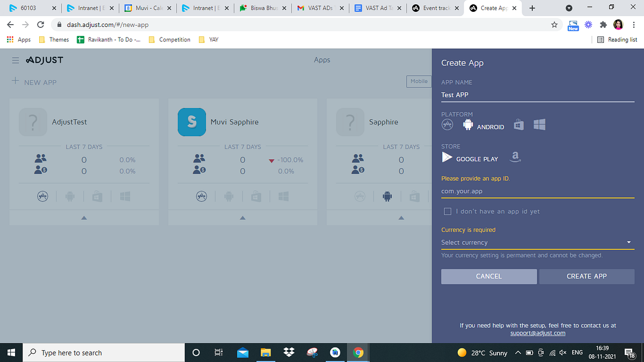
Task: Open the Themes bookmarks folder
Action: tap(54, 40)
